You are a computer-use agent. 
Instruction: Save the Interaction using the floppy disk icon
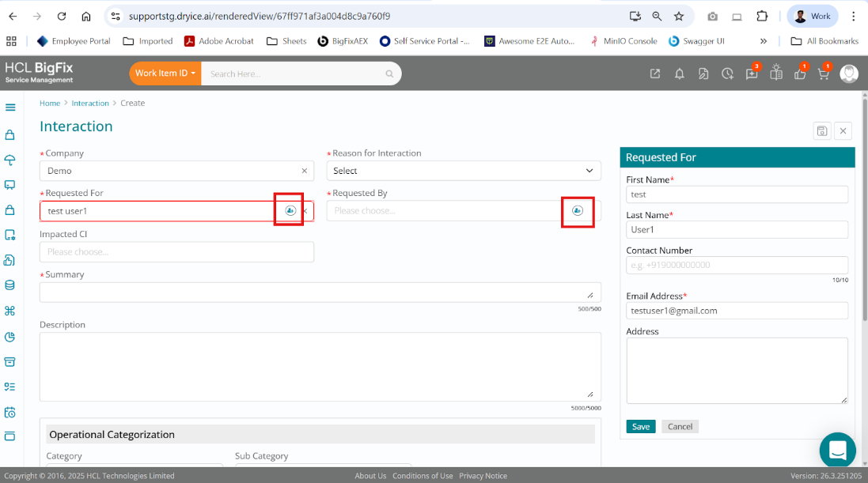click(x=821, y=130)
